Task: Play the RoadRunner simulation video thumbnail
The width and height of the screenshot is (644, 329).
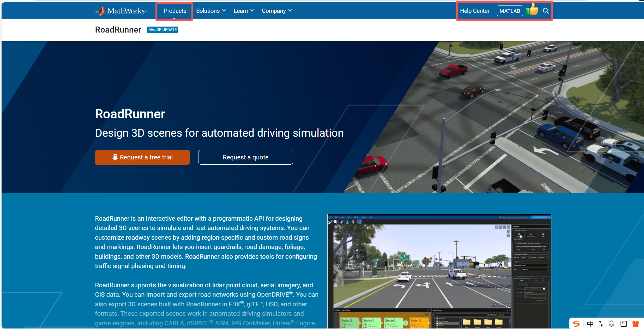Action: (x=439, y=271)
